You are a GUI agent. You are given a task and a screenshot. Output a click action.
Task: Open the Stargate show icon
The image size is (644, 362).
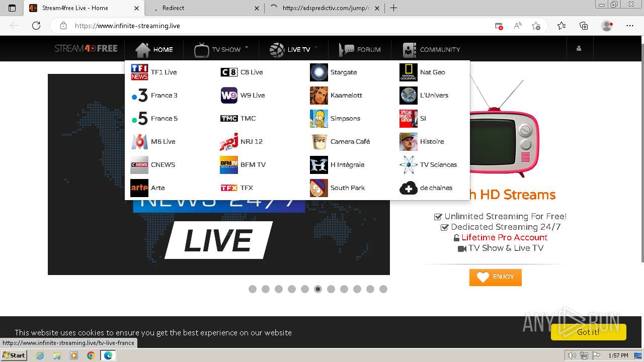coord(318,72)
